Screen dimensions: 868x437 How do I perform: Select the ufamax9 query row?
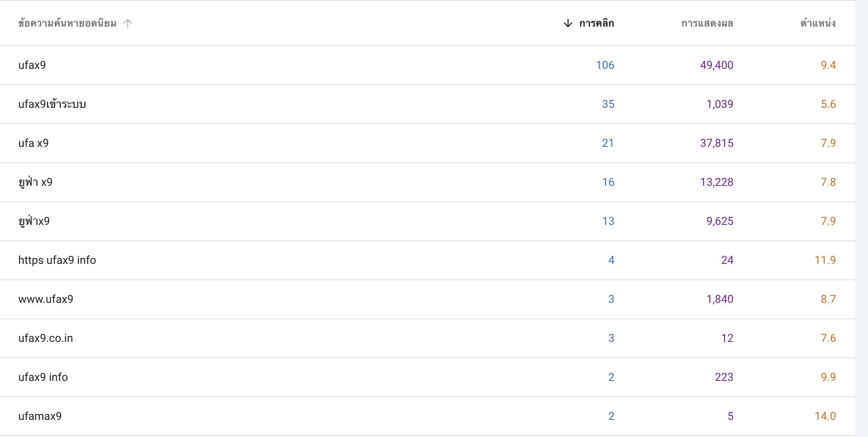coord(428,416)
